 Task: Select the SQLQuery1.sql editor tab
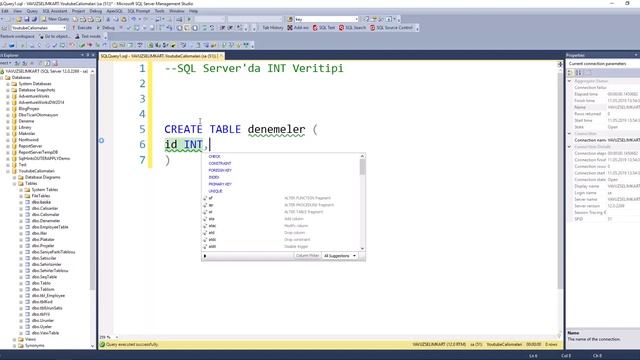[159, 56]
